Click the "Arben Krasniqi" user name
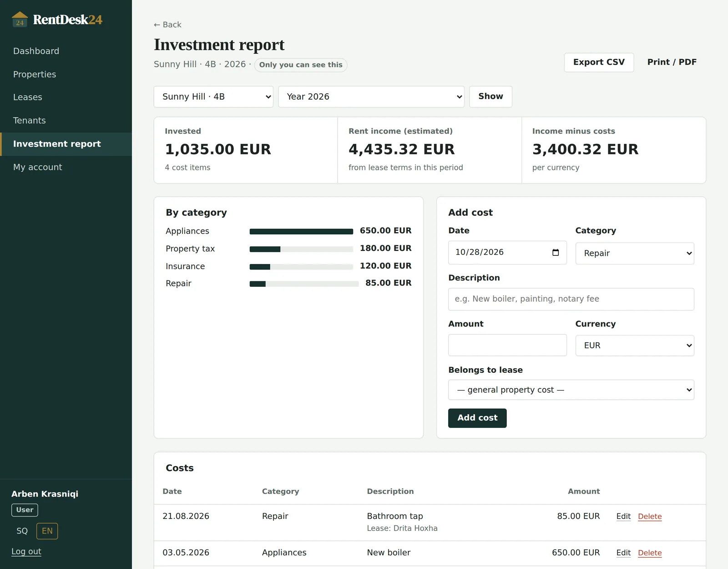 (x=45, y=494)
